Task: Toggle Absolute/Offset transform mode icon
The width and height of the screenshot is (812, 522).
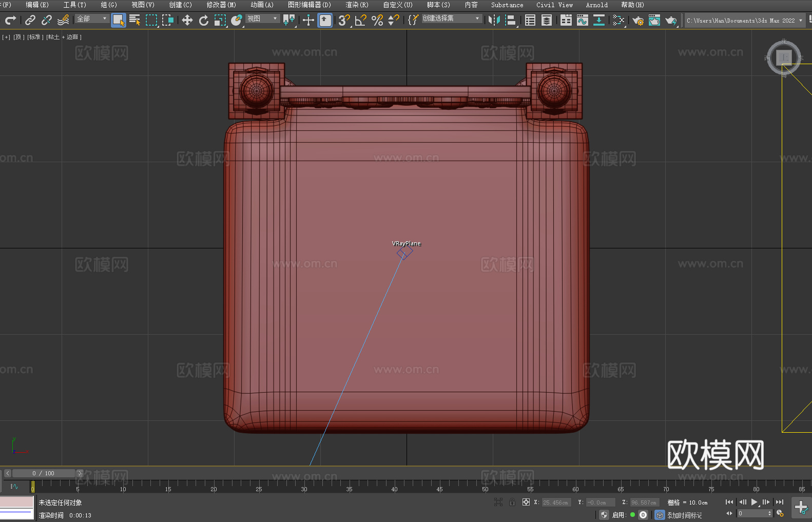Action: pos(526,502)
